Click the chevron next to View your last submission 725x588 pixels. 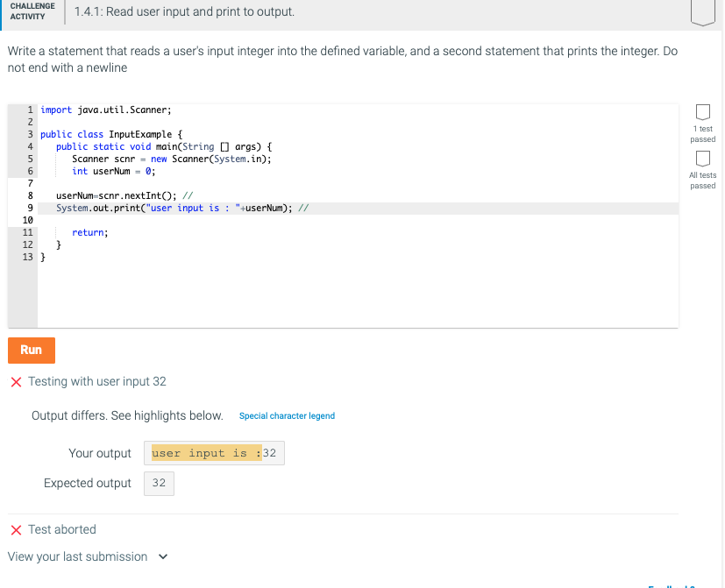point(162,556)
